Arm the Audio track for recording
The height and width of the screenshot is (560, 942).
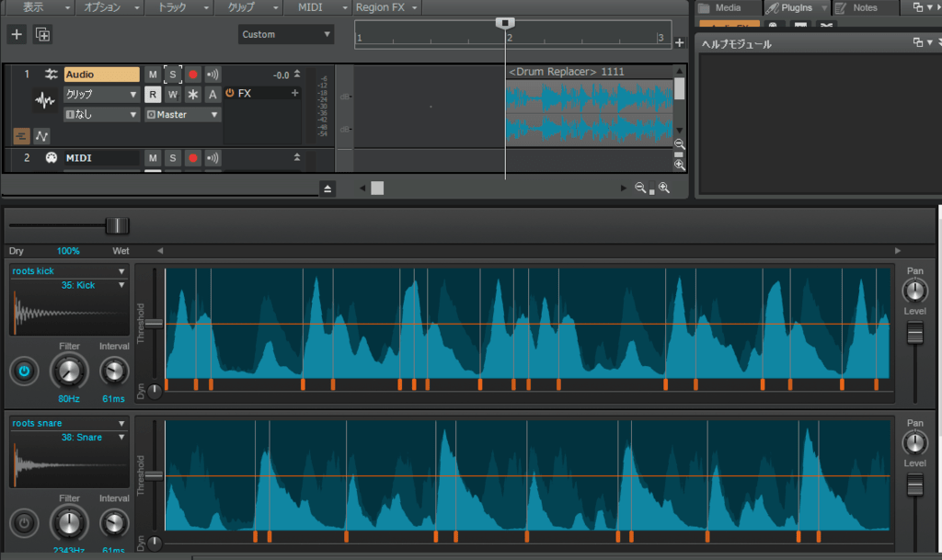click(193, 74)
